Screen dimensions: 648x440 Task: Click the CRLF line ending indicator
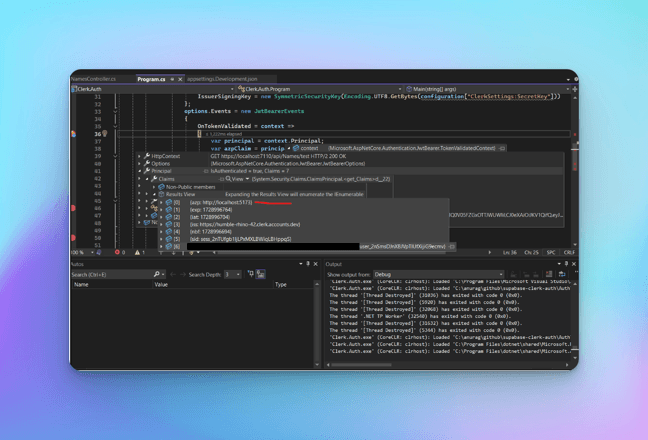click(x=569, y=252)
